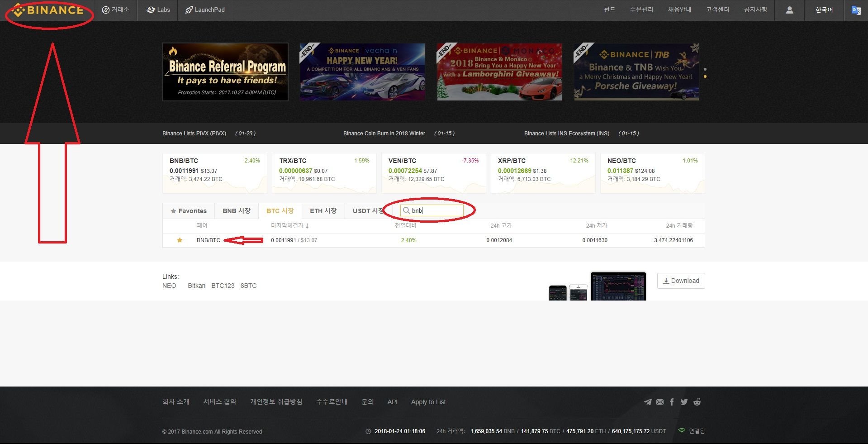Sort by 24h 거래량 volume column
The height and width of the screenshot is (444, 868).
click(679, 225)
